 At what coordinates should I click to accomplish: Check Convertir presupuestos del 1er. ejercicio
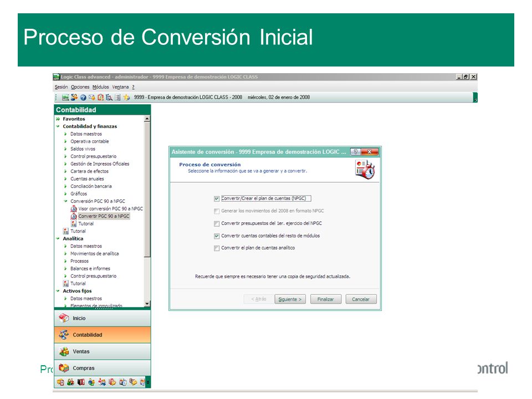click(217, 223)
